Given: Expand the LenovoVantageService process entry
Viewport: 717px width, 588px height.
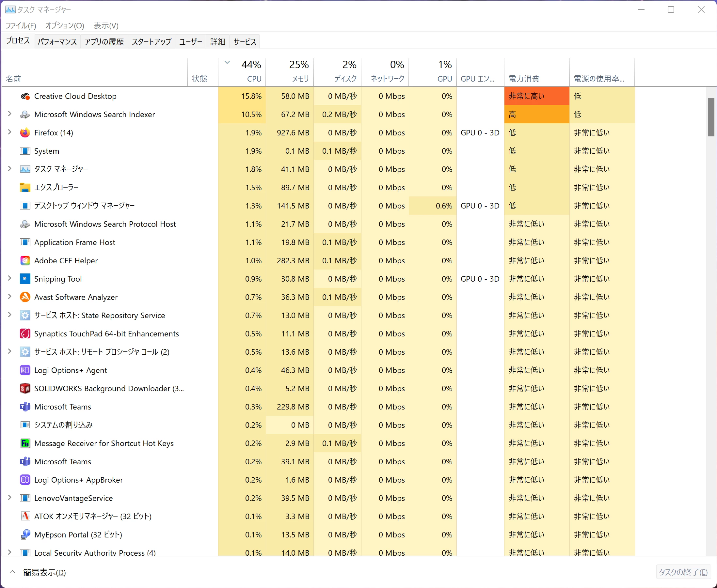Looking at the screenshot, I should [x=10, y=498].
